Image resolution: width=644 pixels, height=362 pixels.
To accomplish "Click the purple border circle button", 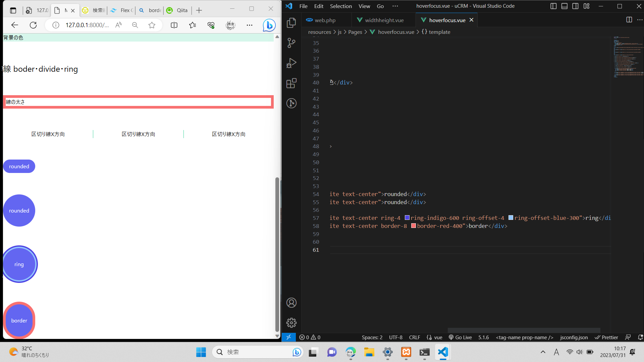I will 19,320.
